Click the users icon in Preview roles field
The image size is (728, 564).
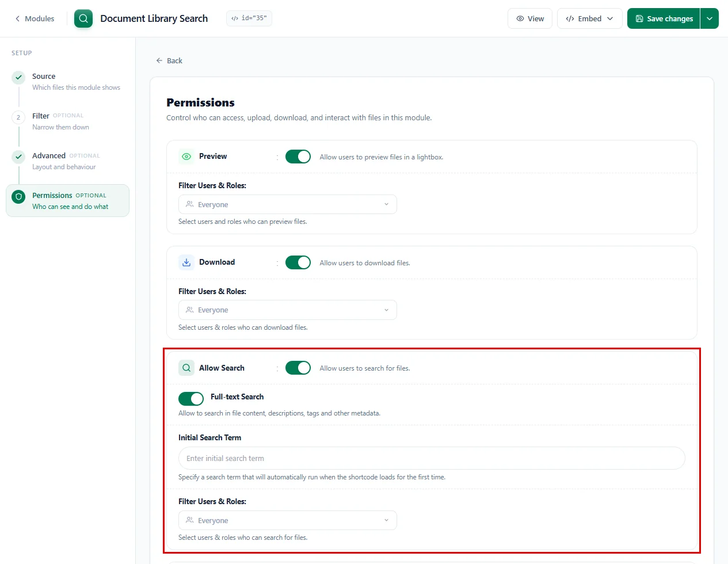click(x=189, y=204)
